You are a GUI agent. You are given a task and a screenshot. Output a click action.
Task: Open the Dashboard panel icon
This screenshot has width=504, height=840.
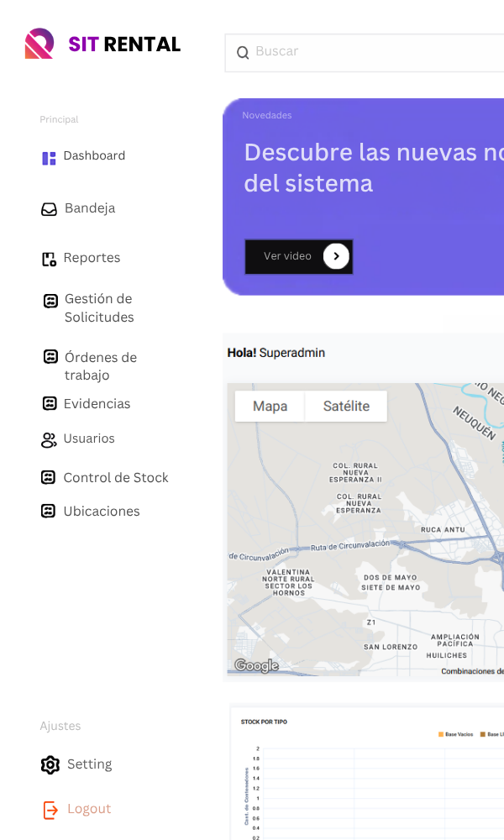49,157
